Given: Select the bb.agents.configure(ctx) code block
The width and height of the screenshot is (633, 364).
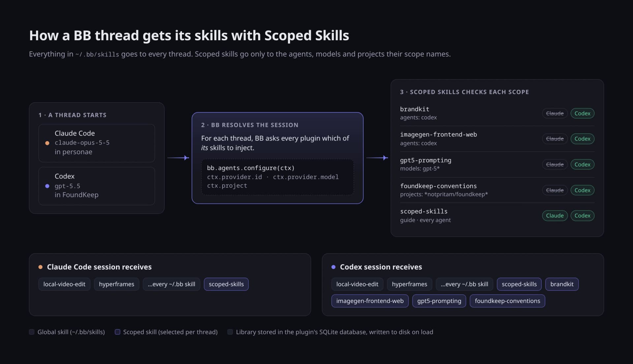Looking at the screenshot, I should (278, 177).
